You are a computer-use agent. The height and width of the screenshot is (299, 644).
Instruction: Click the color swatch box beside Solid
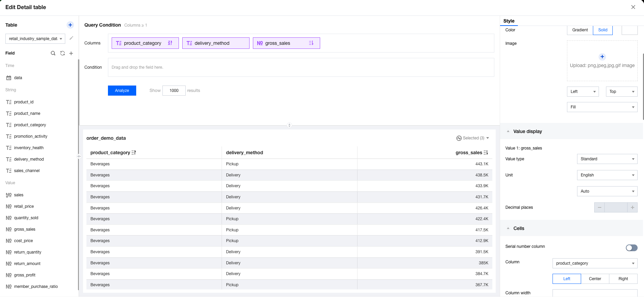point(630,30)
